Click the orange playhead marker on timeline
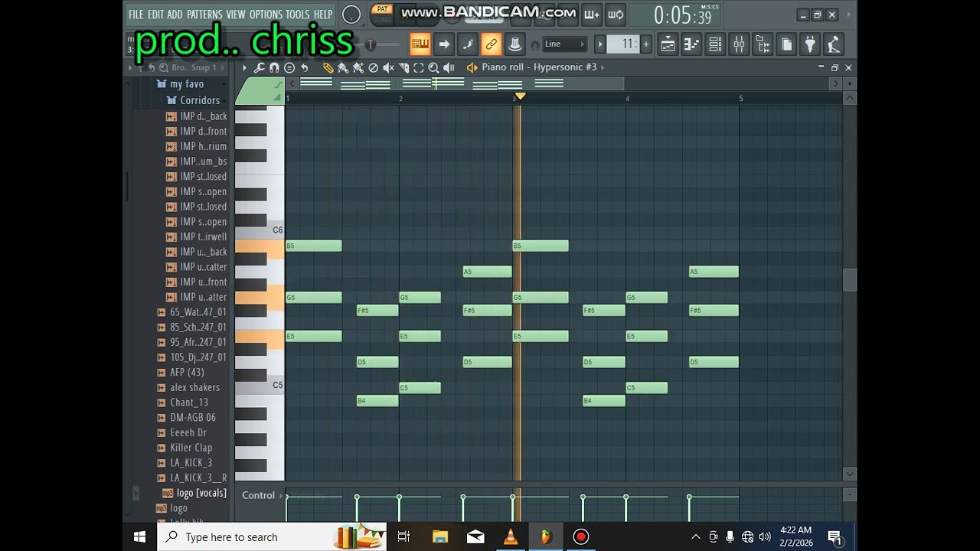This screenshot has width=980, height=551. pos(521,96)
